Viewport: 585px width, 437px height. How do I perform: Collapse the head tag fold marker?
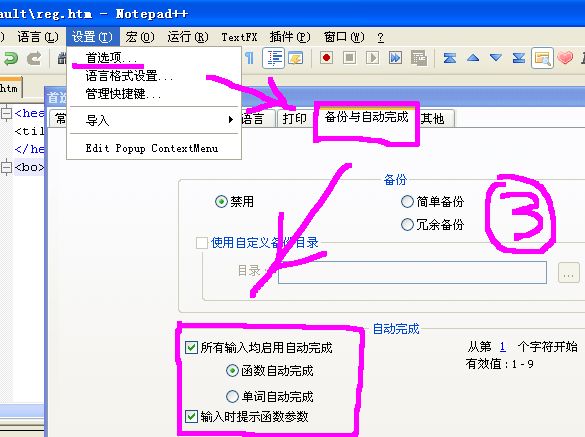pos(6,113)
